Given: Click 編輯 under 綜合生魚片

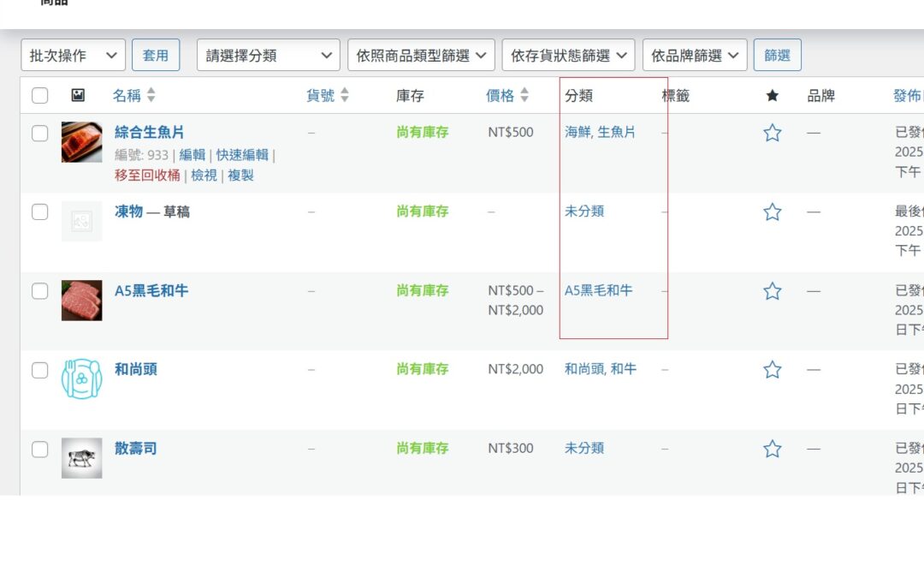Looking at the screenshot, I should click(192, 155).
